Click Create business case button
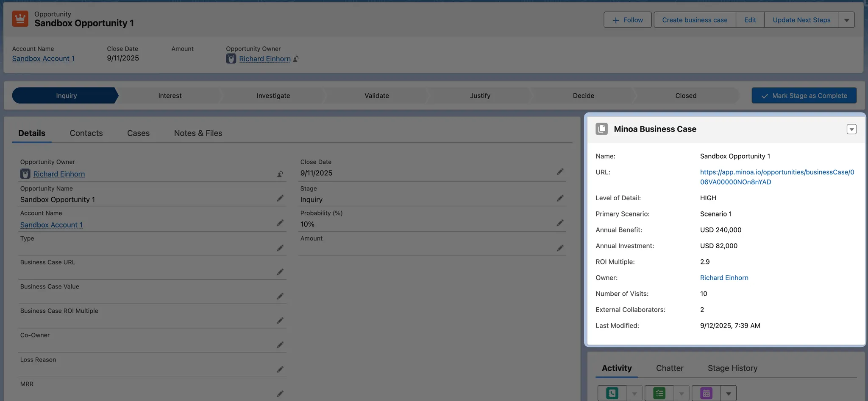This screenshot has width=868, height=401. click(x=695, y=20)
